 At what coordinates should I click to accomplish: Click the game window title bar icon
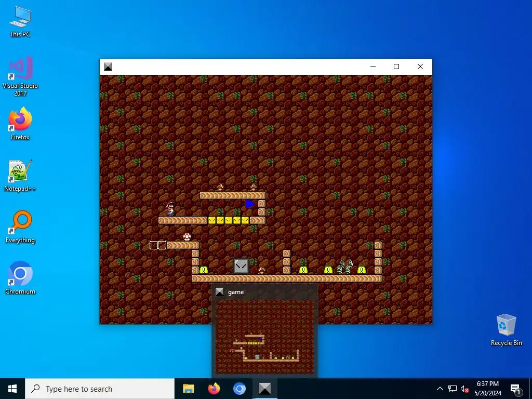pyautogui.click(x=108, y=66)
